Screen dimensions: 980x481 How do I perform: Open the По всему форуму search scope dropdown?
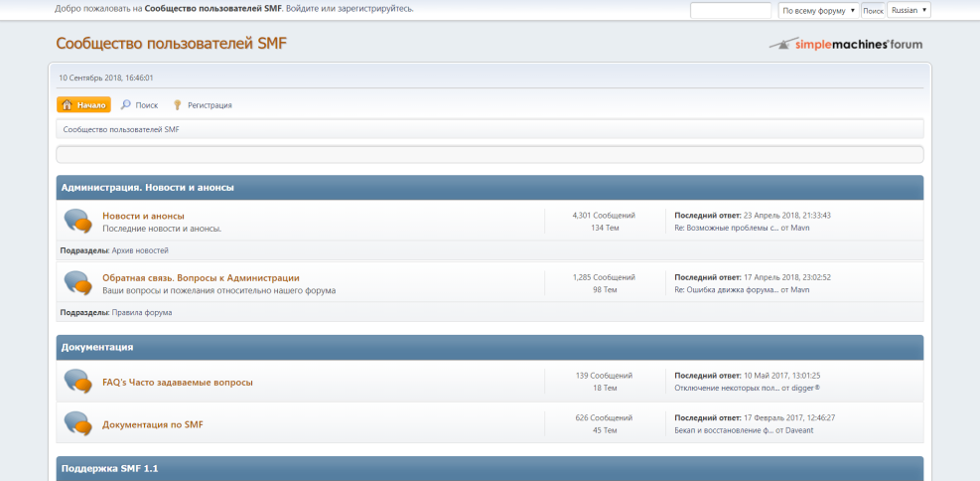tap(819, 10)
